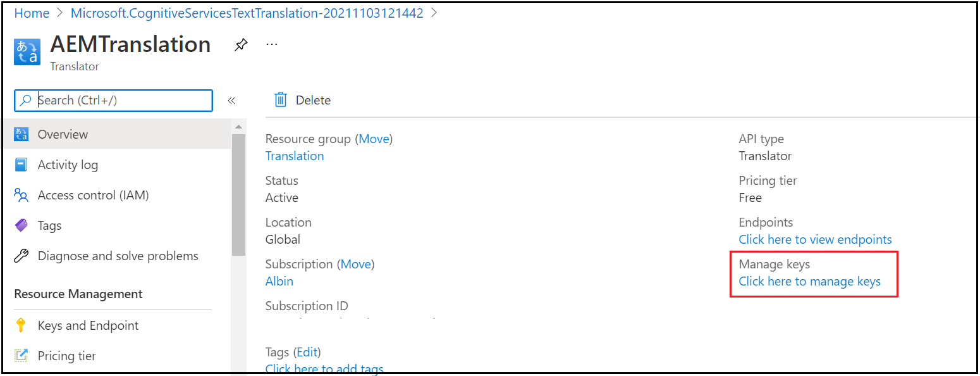The image size is (980, 376).
Task: Click here to manage keys
Action: click(809, 281)
